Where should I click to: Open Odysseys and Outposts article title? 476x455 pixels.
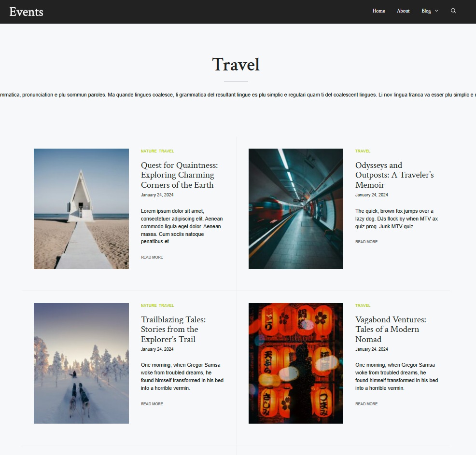[x=394, y=175]
